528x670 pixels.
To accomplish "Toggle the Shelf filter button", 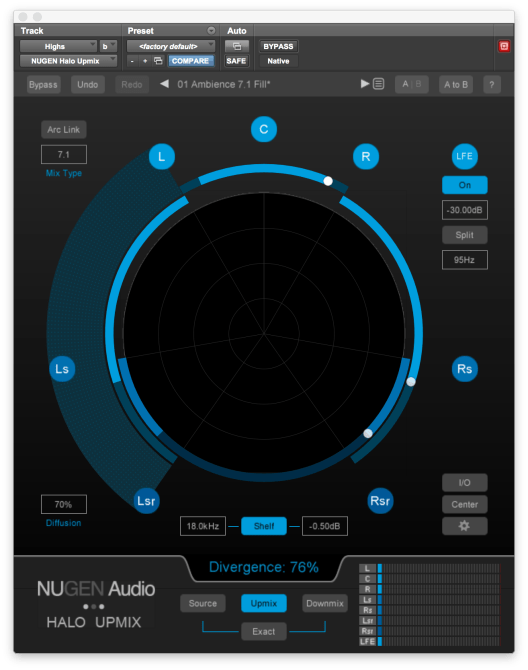I will 264,526.
